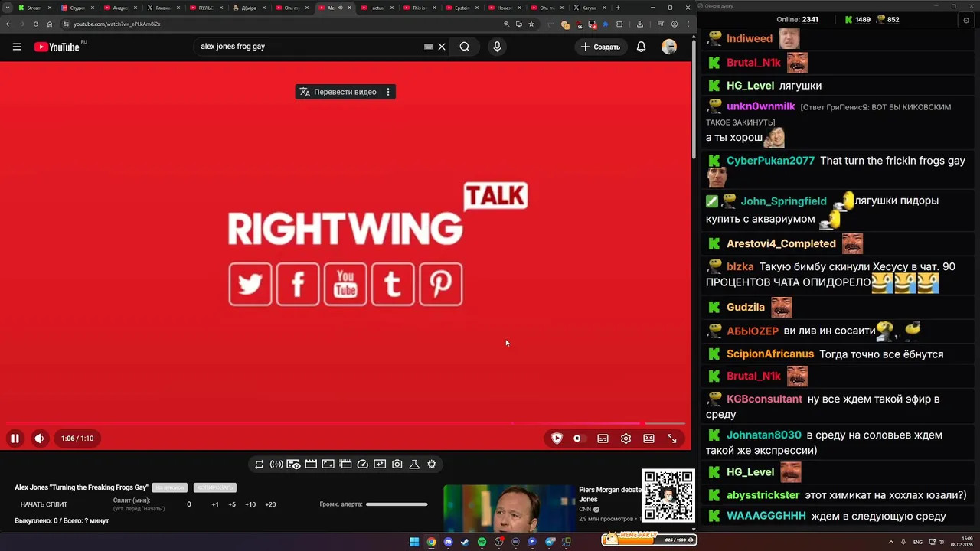Seek on the video progress bar
980x551 pixels.
coord(345,423)
